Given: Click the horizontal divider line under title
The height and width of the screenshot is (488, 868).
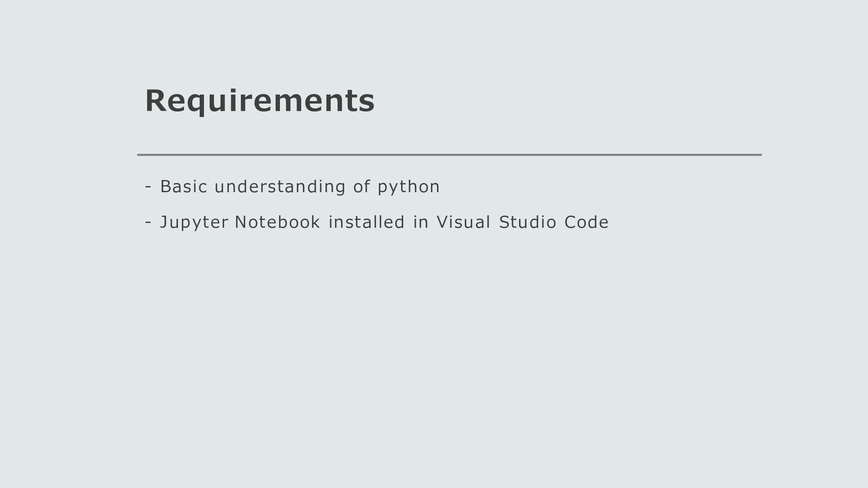Looking at the screenshot, I should pyautogui.click(x=449, y=155).
